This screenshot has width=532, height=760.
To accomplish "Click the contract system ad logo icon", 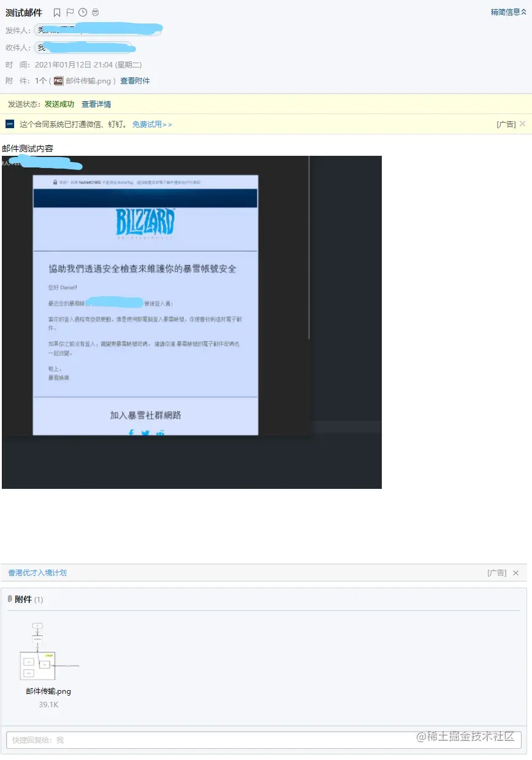I will (x=10, y=124).
